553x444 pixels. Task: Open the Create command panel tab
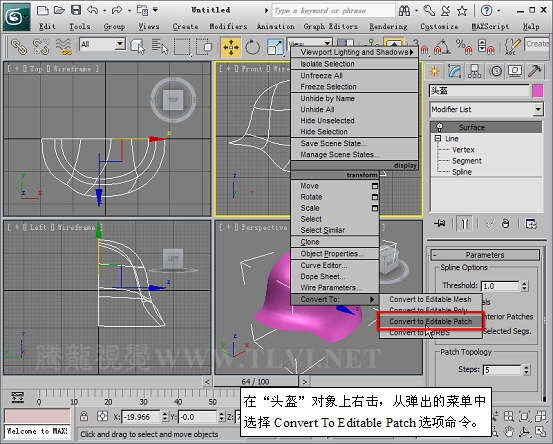(435, 72)
